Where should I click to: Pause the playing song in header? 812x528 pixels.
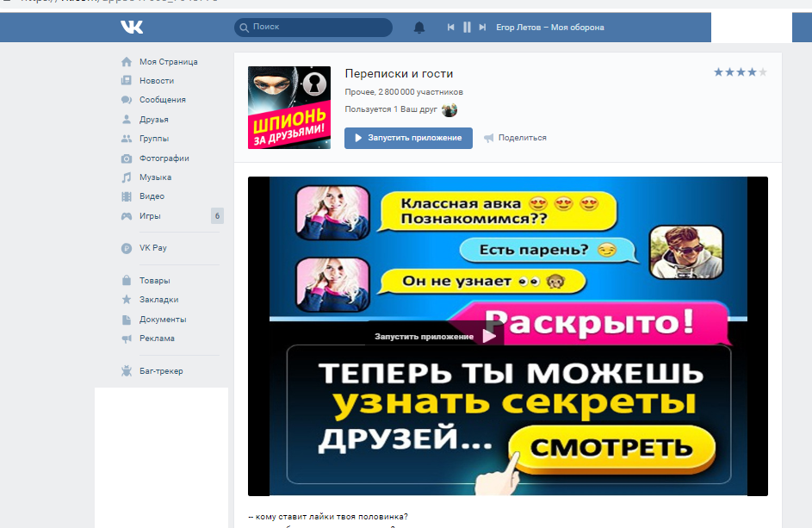tap(467, 27)
